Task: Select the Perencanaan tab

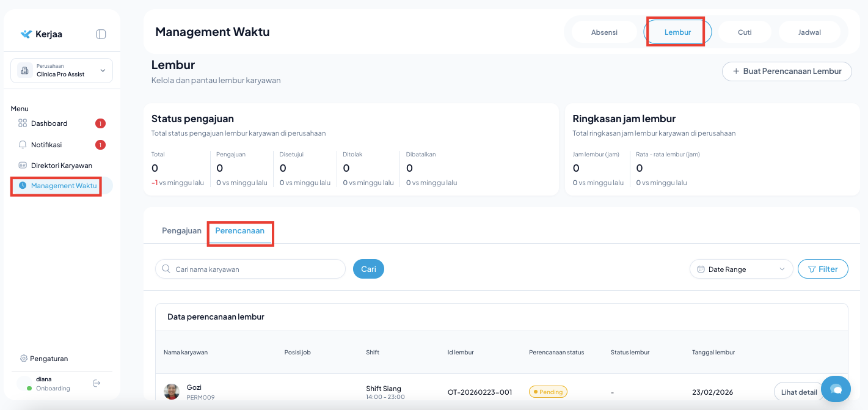Action: 239,231
